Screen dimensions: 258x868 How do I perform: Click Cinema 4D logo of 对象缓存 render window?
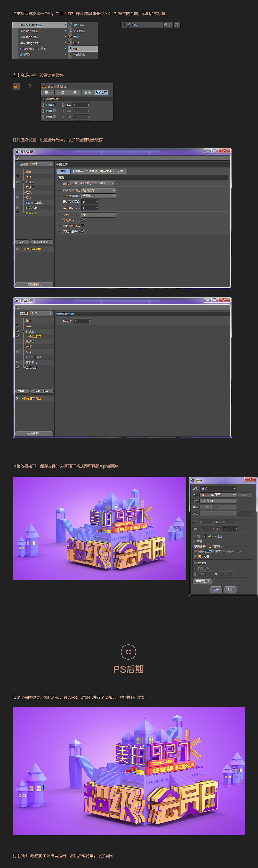pos(17,301)
